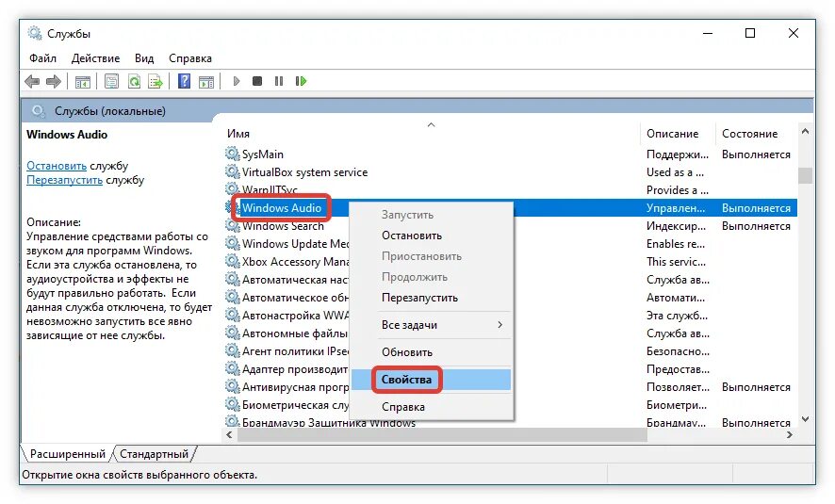The width and height of the screenshot is (835, 504).
Task: Click the magnifier icon beside Службы (локальные)
Action: (x=38, y=111)
